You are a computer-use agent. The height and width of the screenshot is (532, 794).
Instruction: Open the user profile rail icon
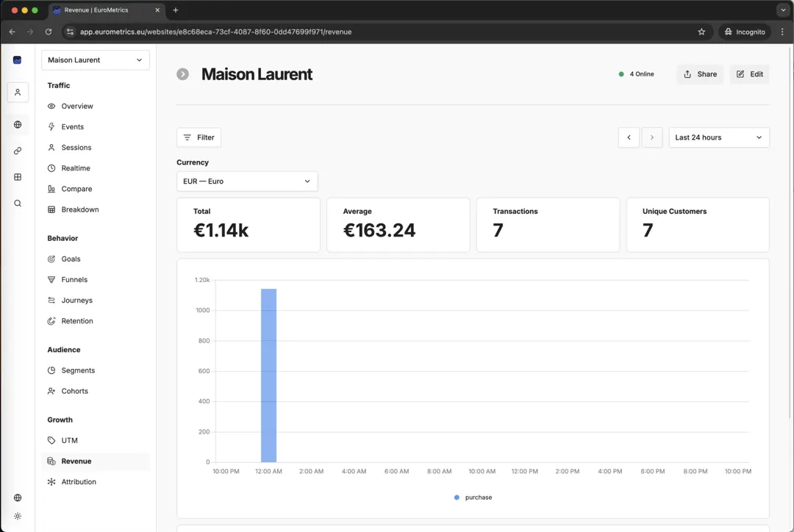18,93
